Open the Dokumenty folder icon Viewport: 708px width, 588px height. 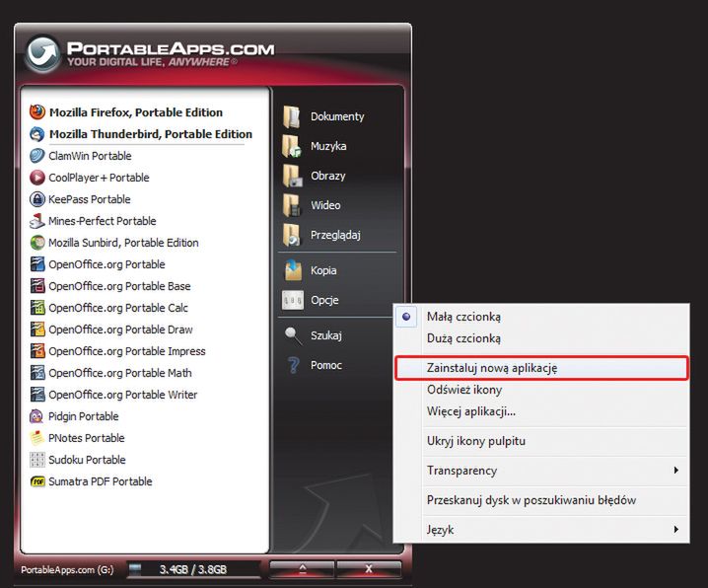click(292, 116)
